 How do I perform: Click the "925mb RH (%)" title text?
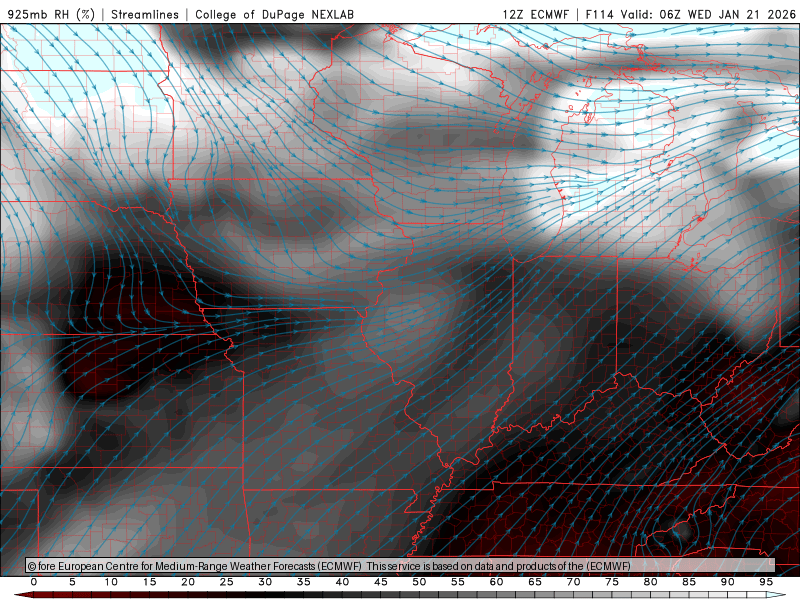click(51, 14)
